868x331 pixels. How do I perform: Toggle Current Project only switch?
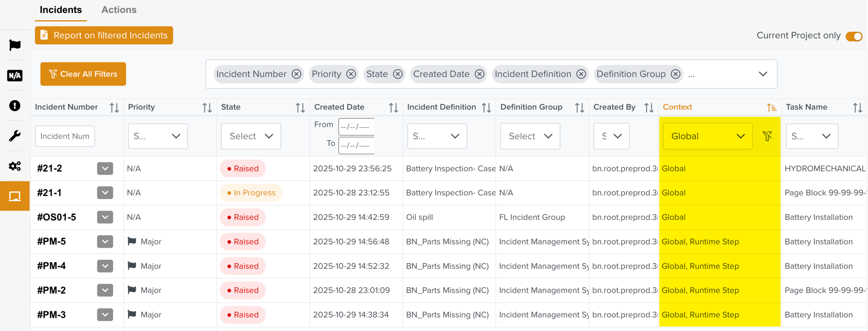pyautogui.click(x=854, y=36)
